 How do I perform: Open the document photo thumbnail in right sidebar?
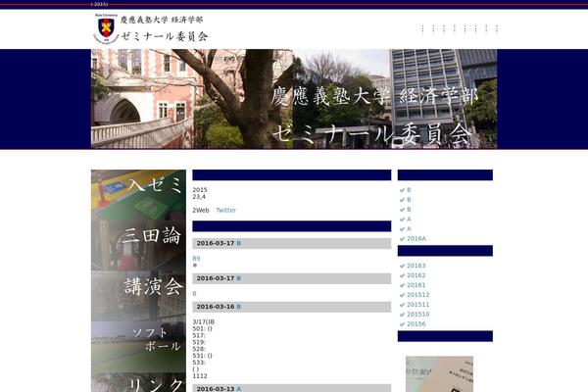point(439,374)
